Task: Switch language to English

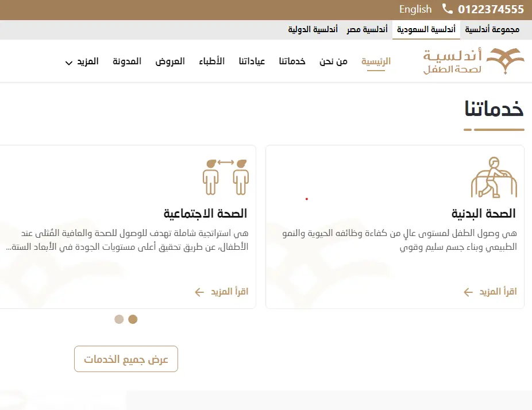Action: click(415, 9)
